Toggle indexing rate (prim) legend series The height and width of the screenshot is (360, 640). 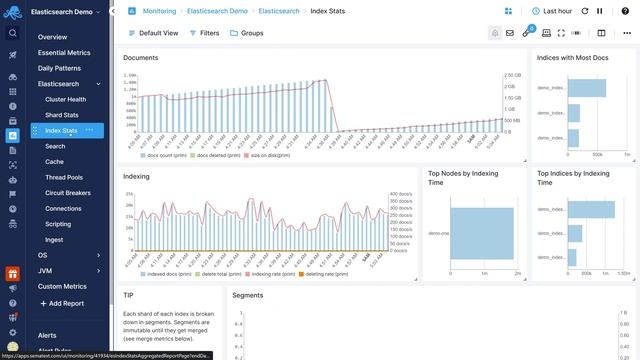(270, 274)
